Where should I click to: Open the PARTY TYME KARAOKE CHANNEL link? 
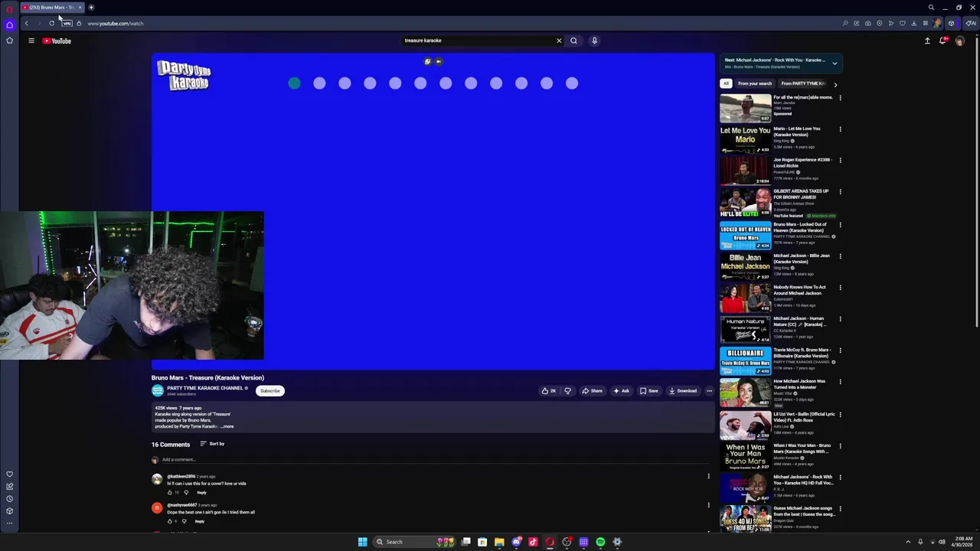[205, 388]
